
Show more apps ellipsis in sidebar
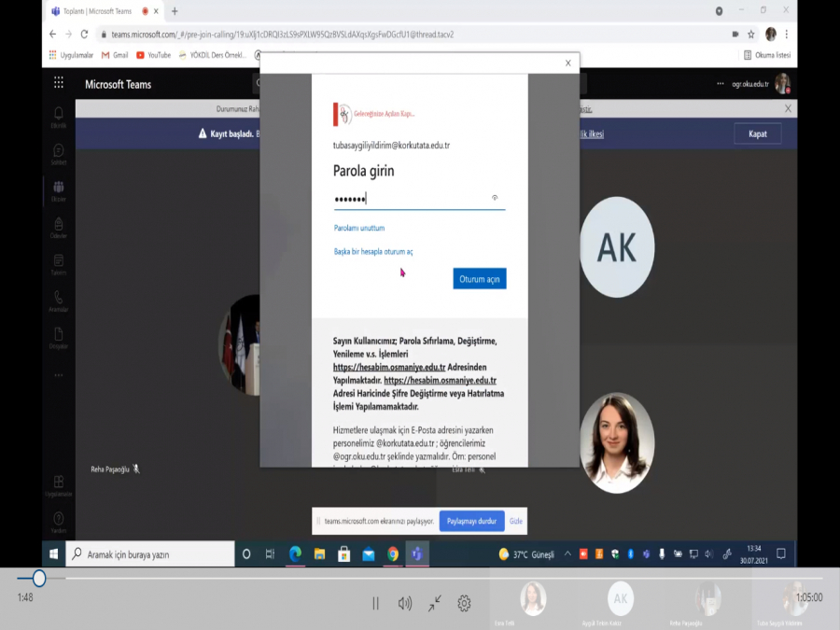click(x=59, y=375)
